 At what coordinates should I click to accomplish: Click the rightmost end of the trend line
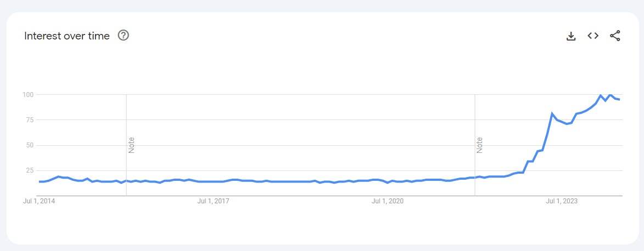click(x=619, y=99)
